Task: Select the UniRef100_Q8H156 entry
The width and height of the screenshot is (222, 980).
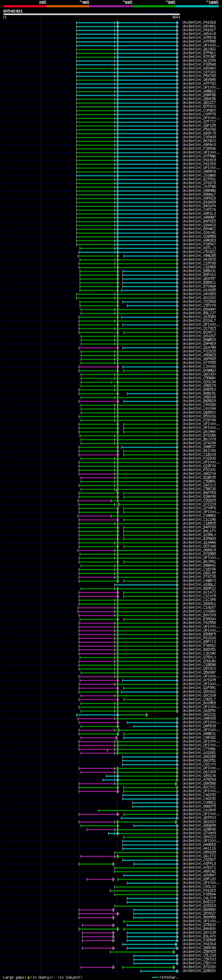Action: click(199, 99)
